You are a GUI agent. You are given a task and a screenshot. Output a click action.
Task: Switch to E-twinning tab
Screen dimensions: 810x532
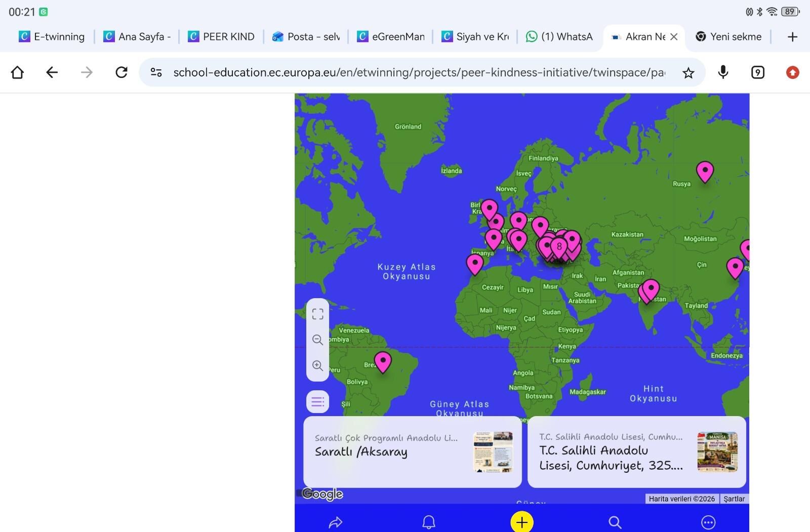[x=52, y=36]
